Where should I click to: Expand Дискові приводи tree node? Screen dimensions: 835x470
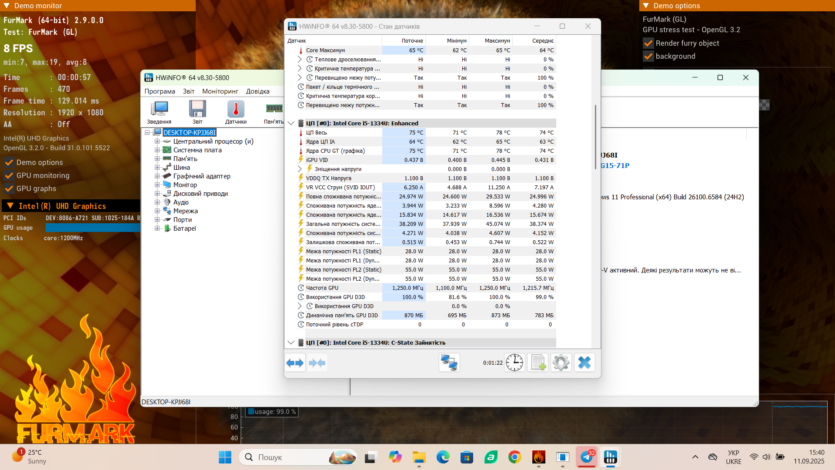point(157,194)
